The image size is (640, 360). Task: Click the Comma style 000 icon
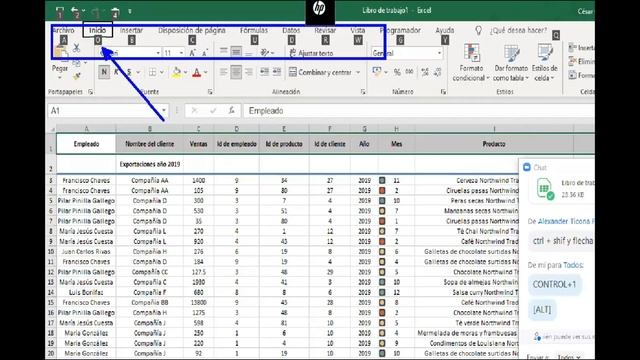(x=409, y=72)
